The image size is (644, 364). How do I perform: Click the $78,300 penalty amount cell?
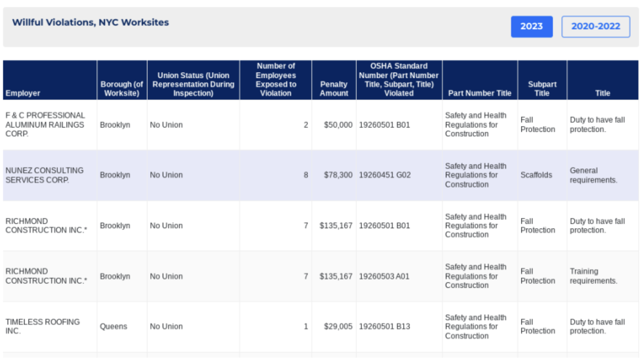point(338,175)
